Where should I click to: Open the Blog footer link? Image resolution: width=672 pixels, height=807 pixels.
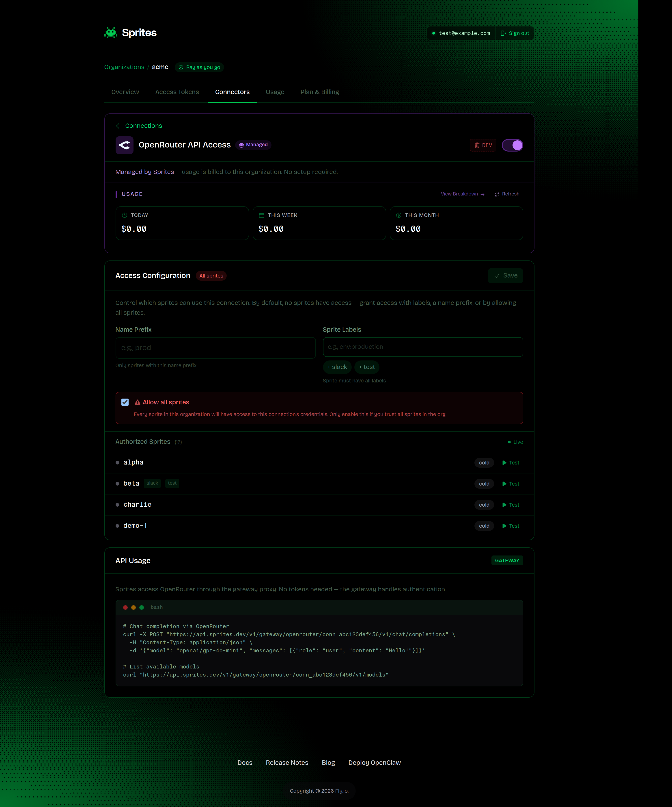tap(328, 763)
